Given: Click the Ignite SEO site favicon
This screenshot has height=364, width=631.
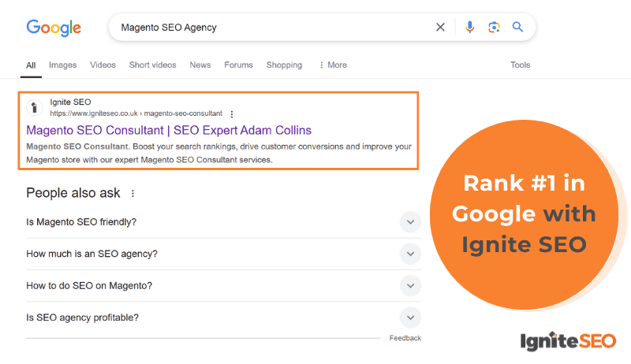Looking at the screenshot, I should (35, 108).
